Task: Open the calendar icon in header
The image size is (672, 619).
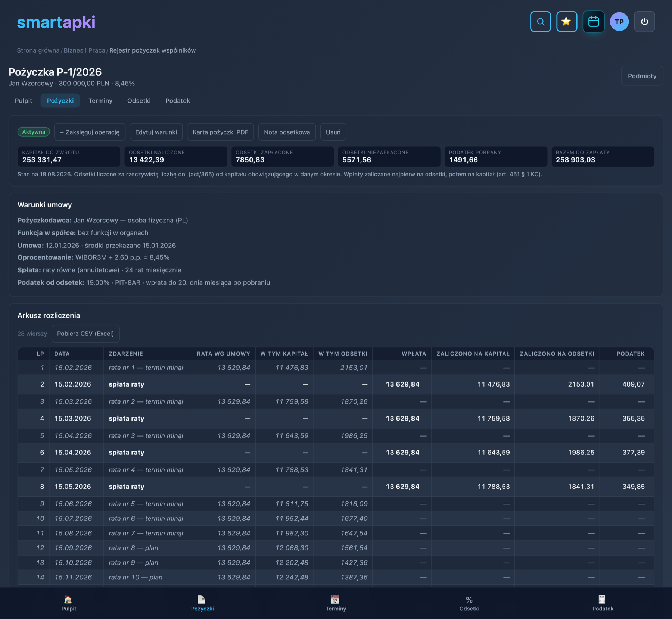Action: 593,22
